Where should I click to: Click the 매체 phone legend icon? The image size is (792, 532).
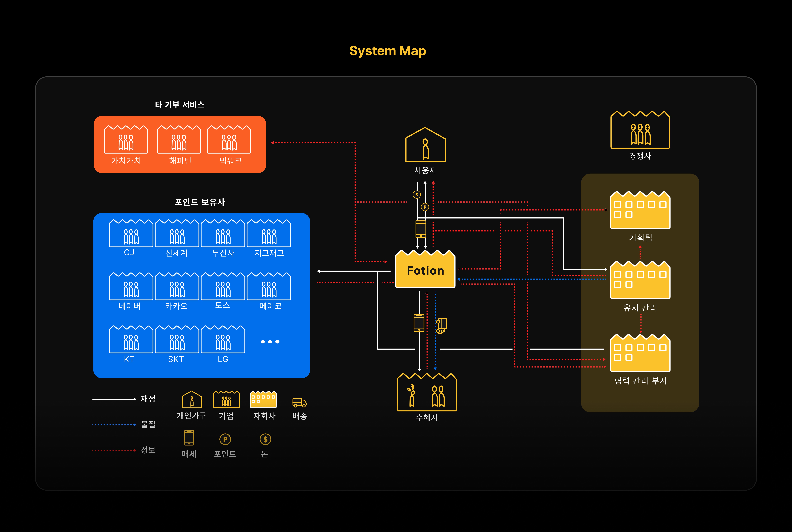click(x=189, y=438)
